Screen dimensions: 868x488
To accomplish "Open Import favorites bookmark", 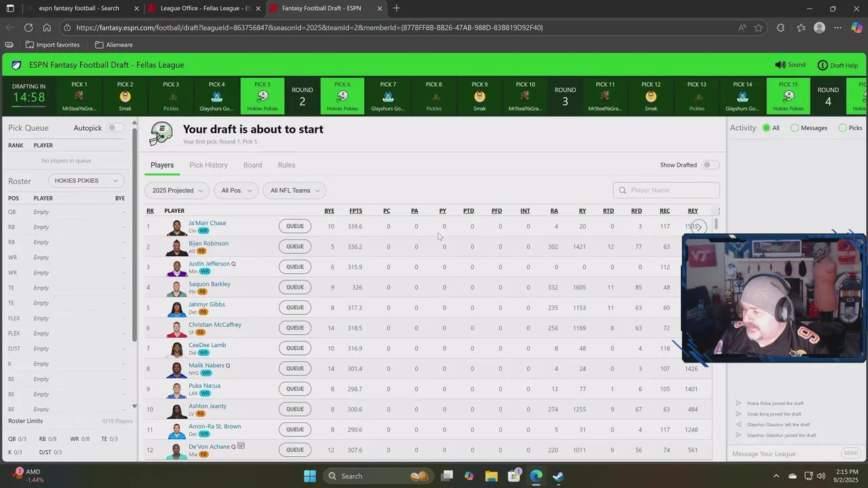I will point(52,45).
